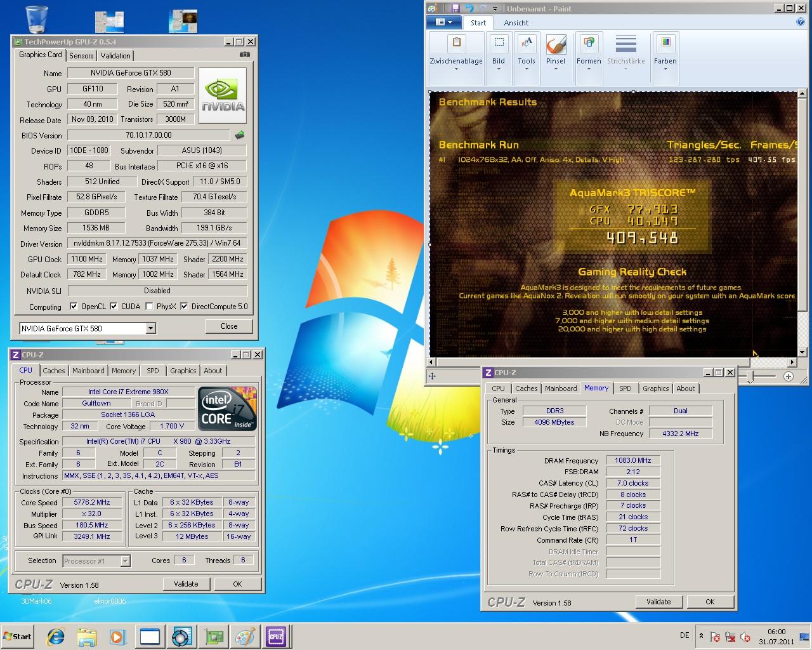Toggle the CUDA checkbox in GPU-Z
The height and width of the screenshot is (650, 812).
coord(114,307)
